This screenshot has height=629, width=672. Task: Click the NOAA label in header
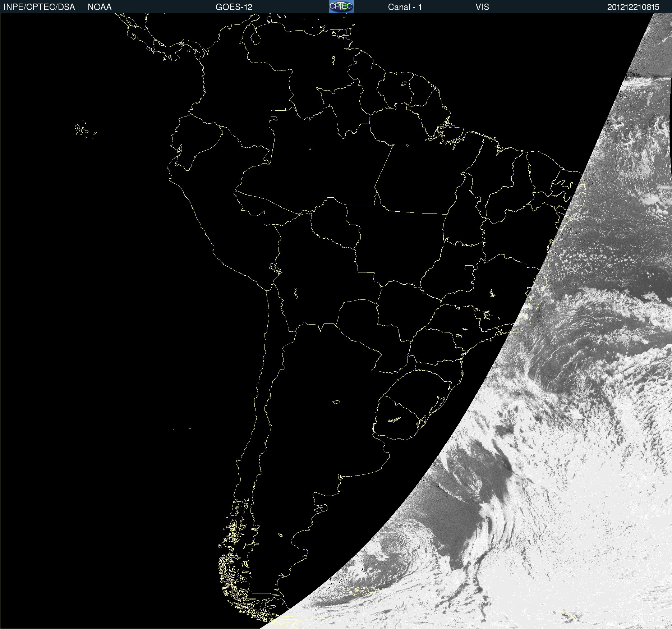pos(100,7)
